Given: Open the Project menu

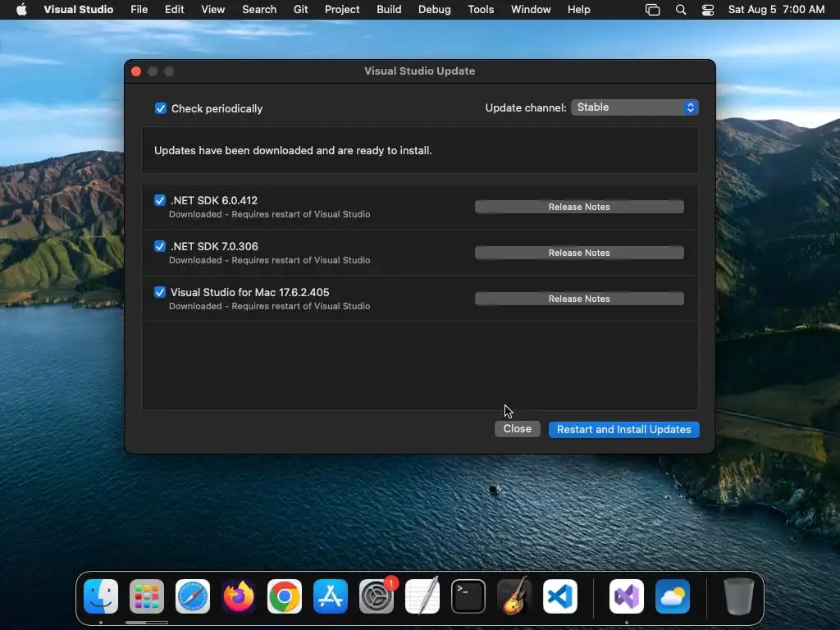Looking at the screenshot, I should pyautogui.click(x=342, y=10).
